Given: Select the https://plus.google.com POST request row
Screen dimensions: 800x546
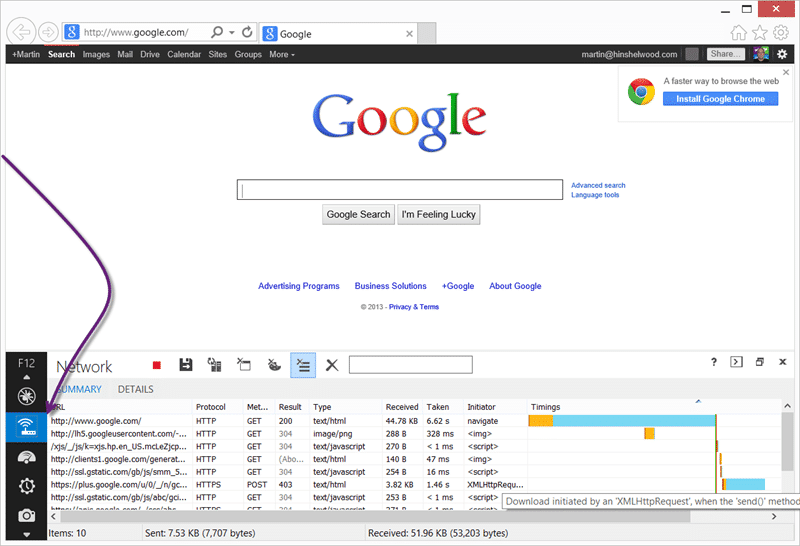Looking at the screenshot, I should point(415,485).
